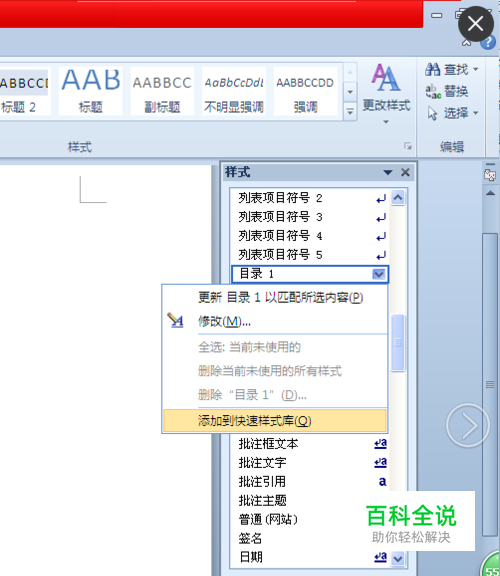
Task: Open the dropdown arrow for 目录 1
Action: [379, 274]
